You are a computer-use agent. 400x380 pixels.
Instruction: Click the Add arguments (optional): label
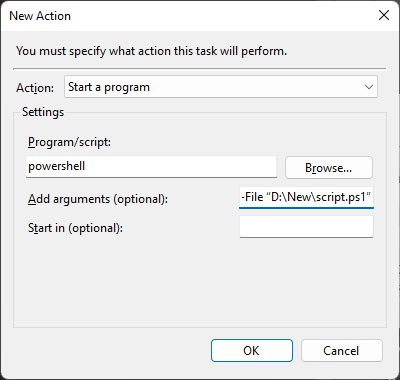(x=98, y=199)
